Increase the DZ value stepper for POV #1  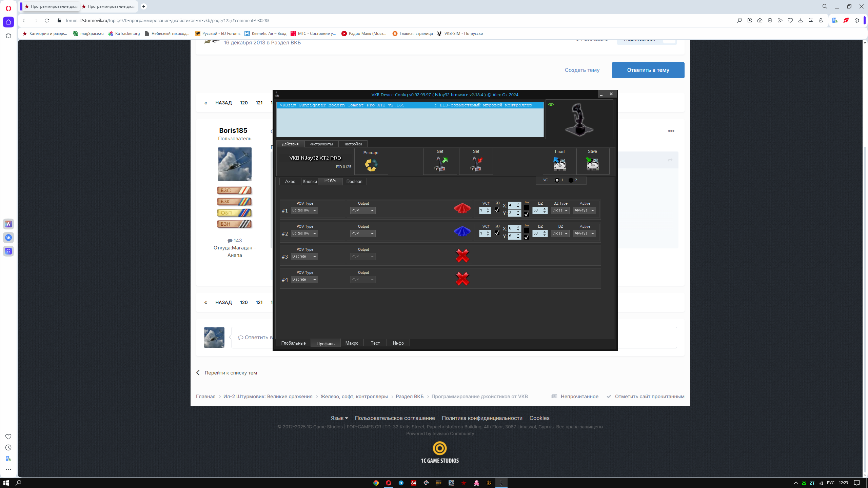click(545, 209)
